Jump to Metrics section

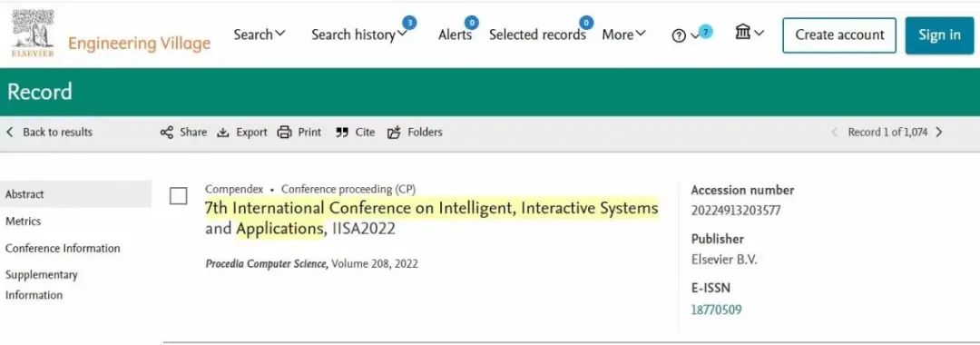pos(23,222)
